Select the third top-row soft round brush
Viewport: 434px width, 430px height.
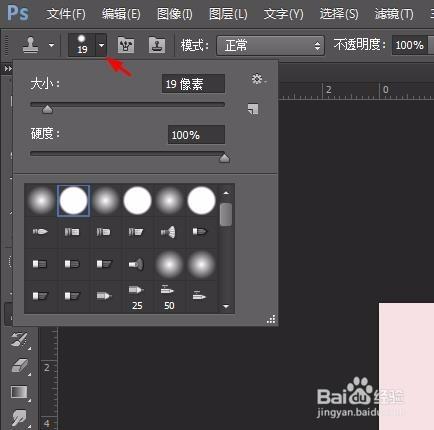(x=105, y=201)
